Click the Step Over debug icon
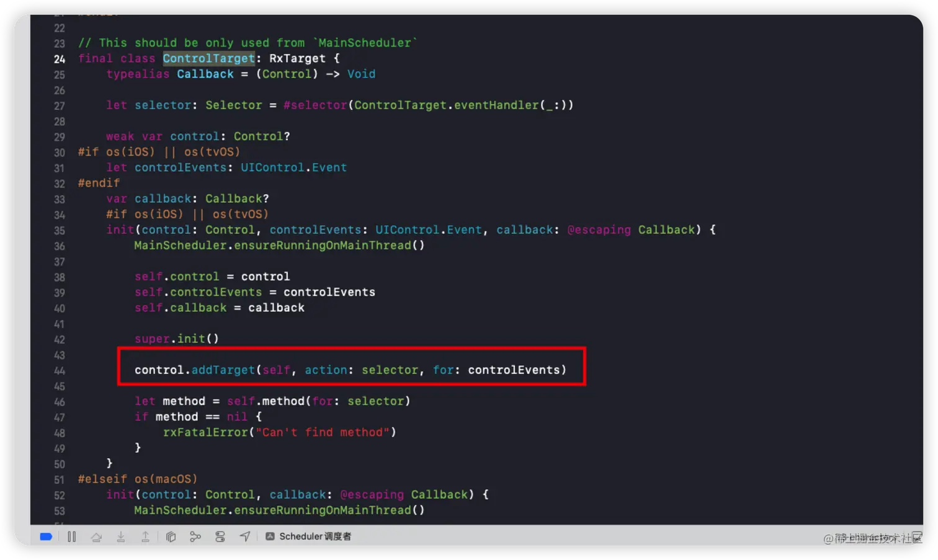938x560 pixels. click(96, 537)
